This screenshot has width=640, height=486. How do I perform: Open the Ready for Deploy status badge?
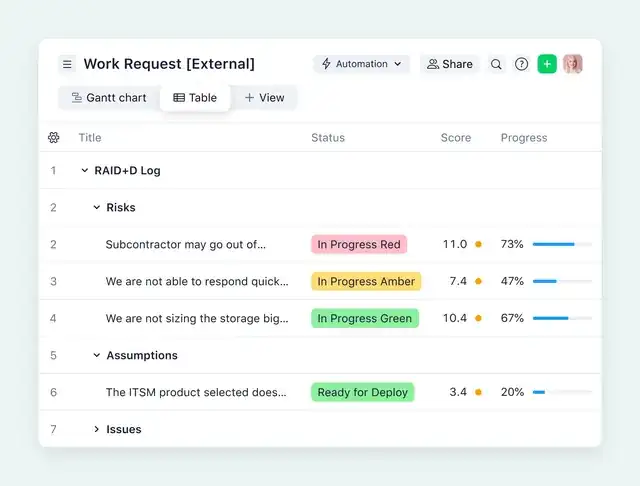pos(362,392)
